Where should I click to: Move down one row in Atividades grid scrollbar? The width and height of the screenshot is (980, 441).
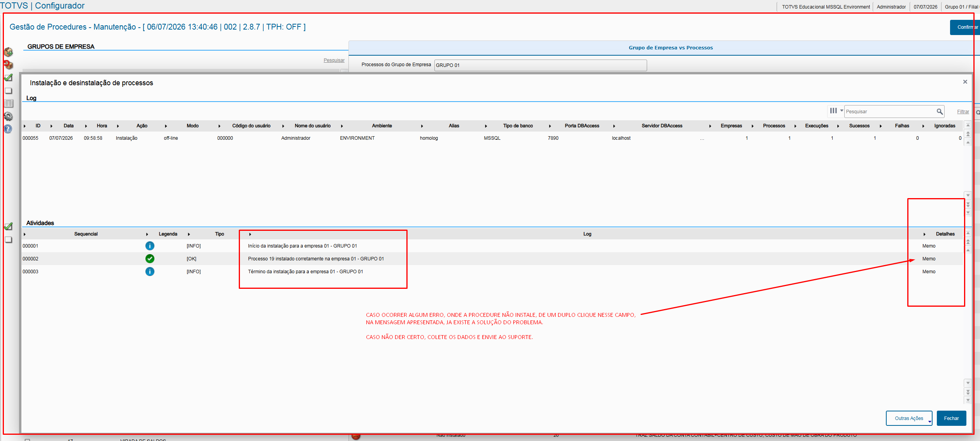pos(968,383)
